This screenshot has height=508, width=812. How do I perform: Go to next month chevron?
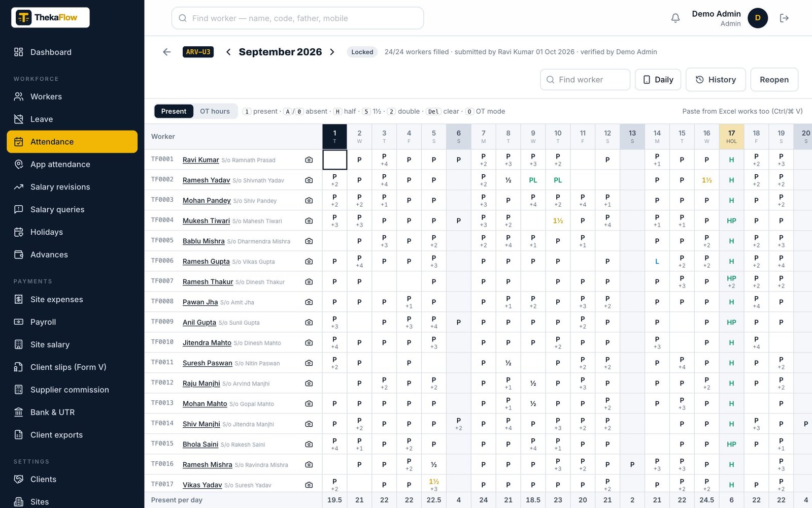point(332,52)
